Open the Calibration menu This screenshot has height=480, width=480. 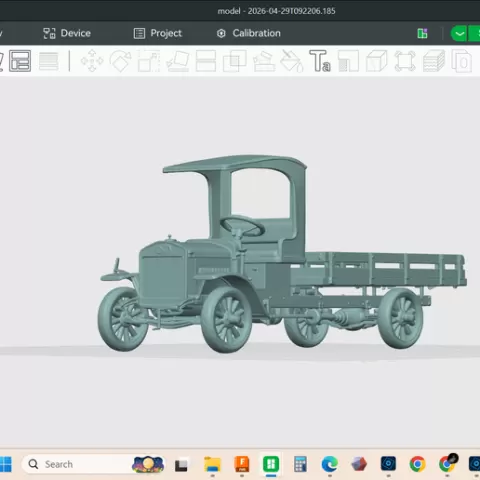coord(248,33)
